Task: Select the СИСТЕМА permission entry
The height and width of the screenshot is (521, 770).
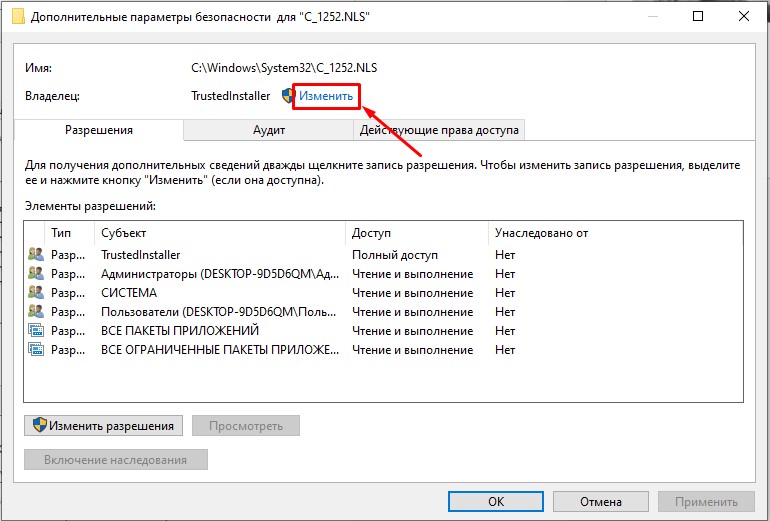Action: click(x=383, y=293)
